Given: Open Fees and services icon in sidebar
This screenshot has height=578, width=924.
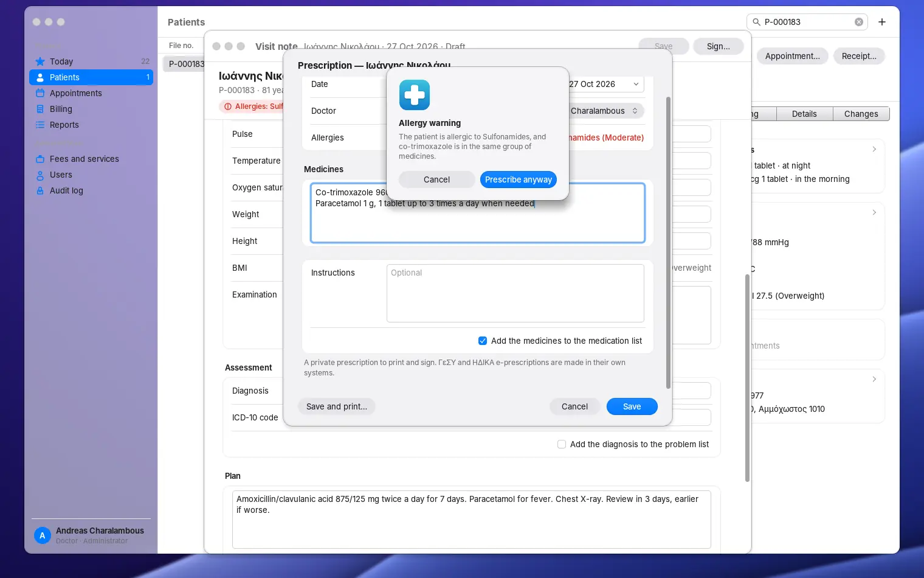Looking at the screenshot, I should 40,159.
